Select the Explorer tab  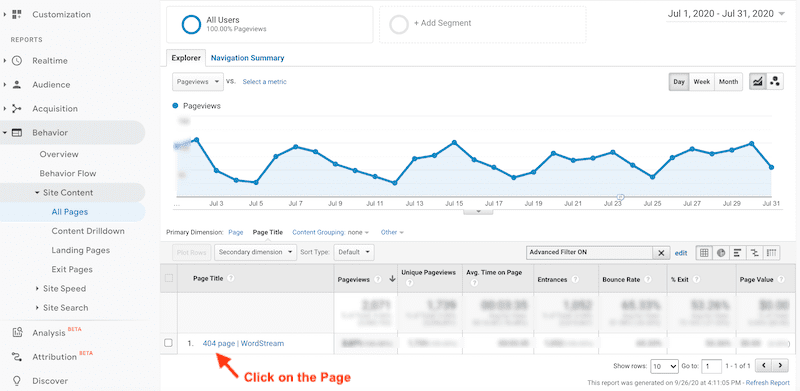pyautogui.click(x=186, y=58)
